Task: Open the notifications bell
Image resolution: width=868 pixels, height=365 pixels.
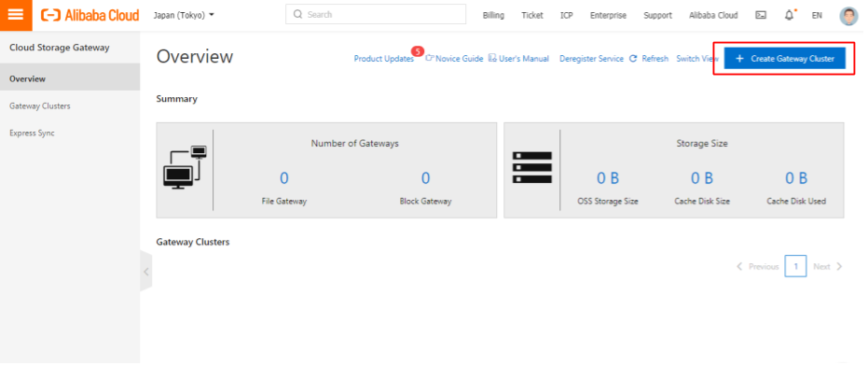Action: coord(789,16)
